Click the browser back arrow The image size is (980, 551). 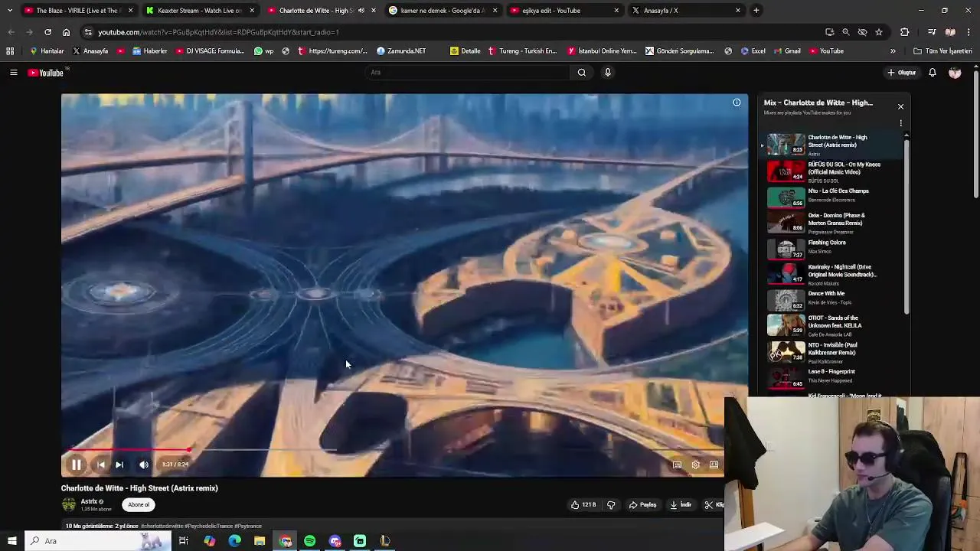pos(11,32)
